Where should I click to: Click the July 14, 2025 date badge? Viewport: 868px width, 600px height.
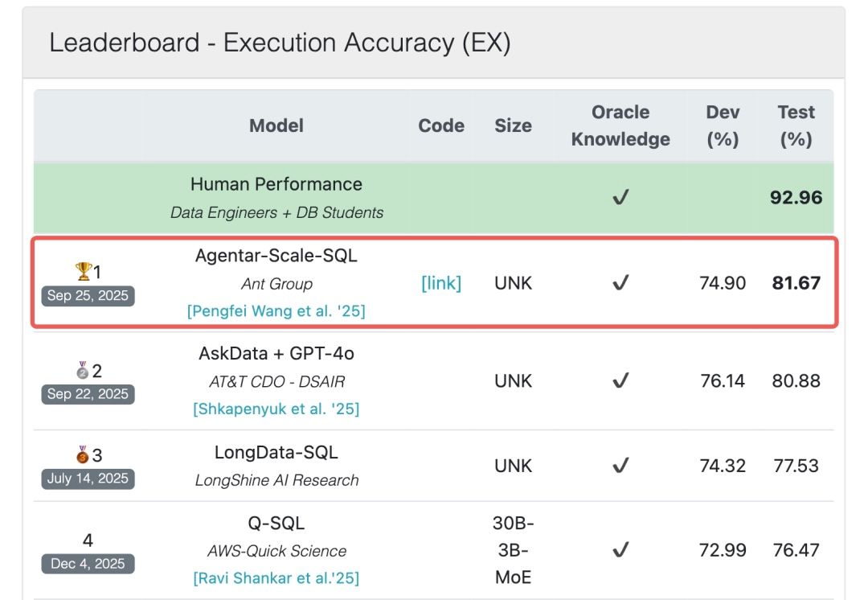(x=88, y=479)
